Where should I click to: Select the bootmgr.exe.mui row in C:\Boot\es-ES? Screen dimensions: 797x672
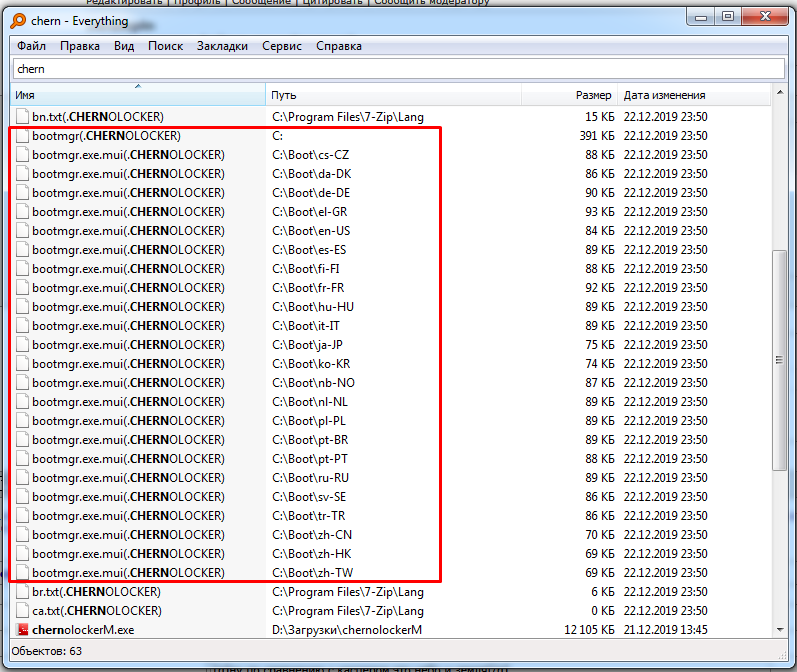point(390,250)
